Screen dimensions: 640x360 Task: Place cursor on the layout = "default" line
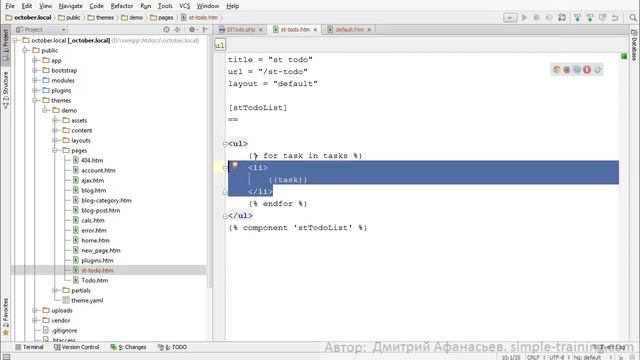pos(273,84)
